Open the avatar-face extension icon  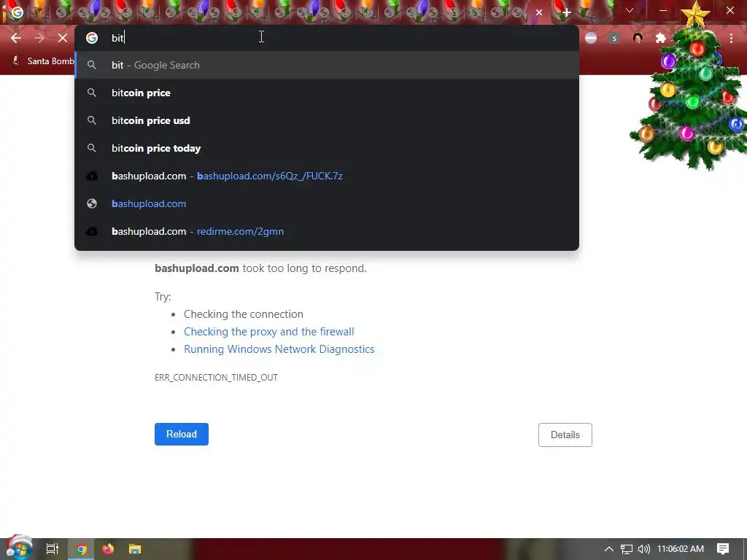pos(638,38)
